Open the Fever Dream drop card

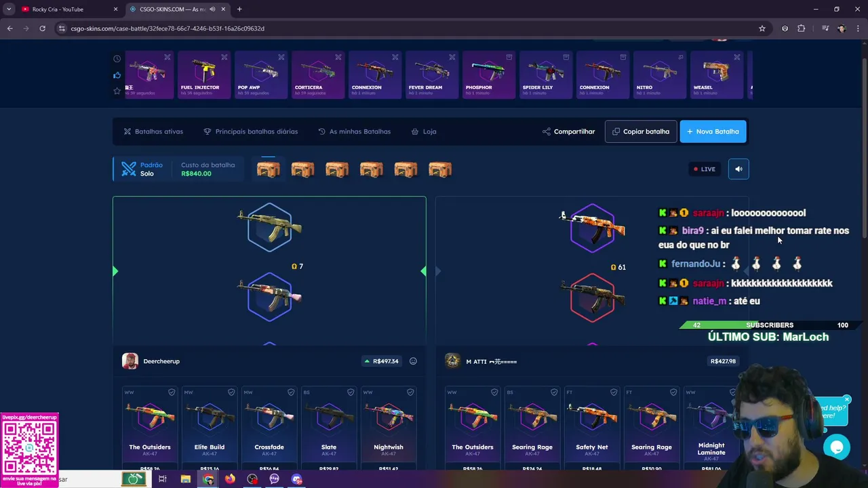coord(432,75)
